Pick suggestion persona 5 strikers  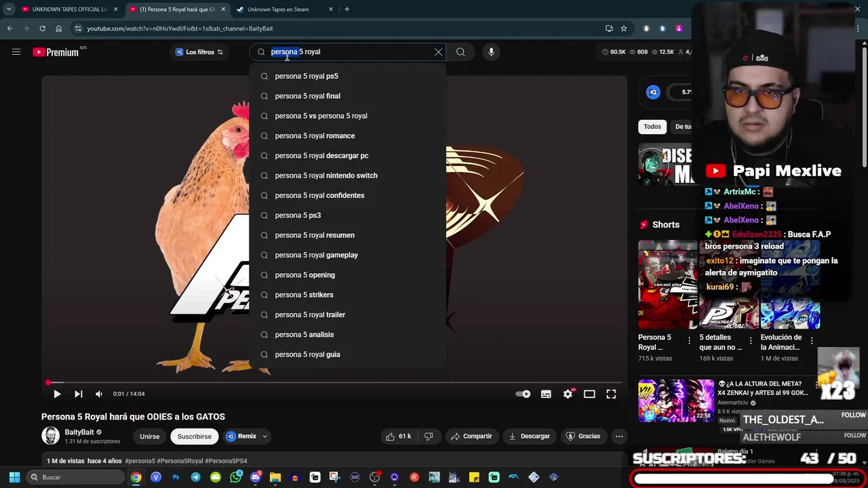pos(348,295)
